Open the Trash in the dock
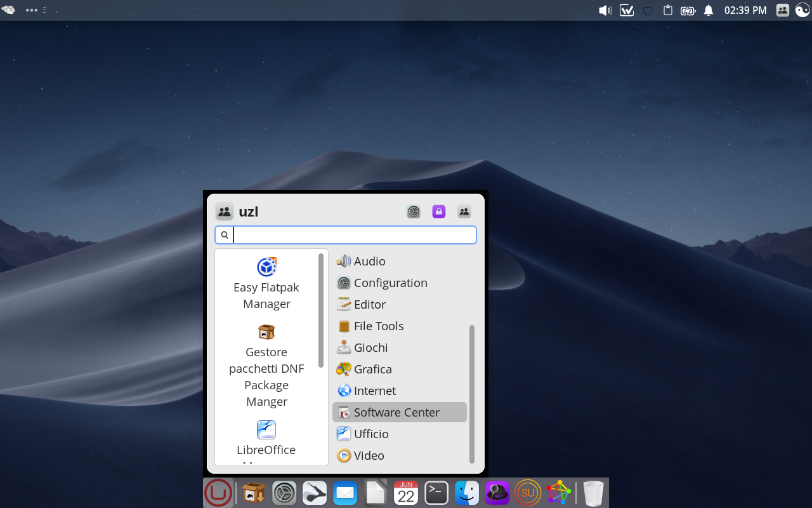 pyautogui.click(x=593, y=493)
